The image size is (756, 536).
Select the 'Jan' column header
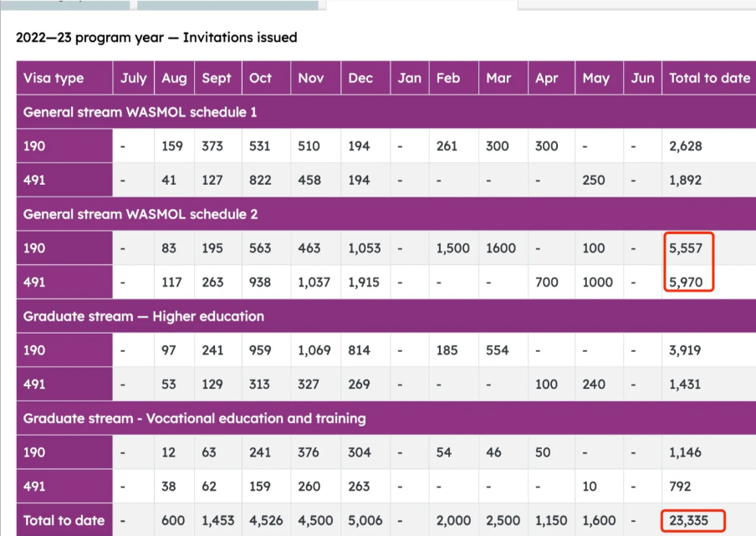409,78
